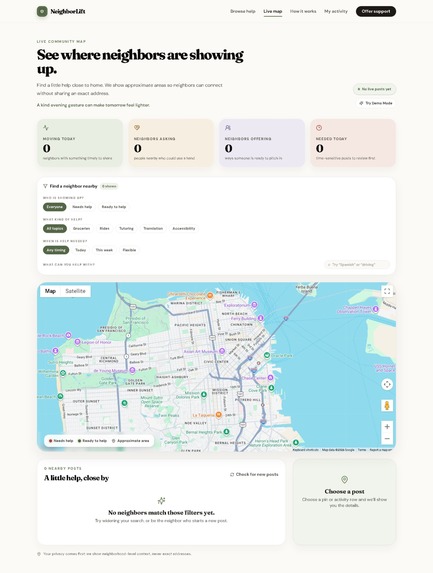Click the Asian Art Museum marker
The width and height of the screenshot is (433, 573).
pyautogui.click(x=222, y=351)
